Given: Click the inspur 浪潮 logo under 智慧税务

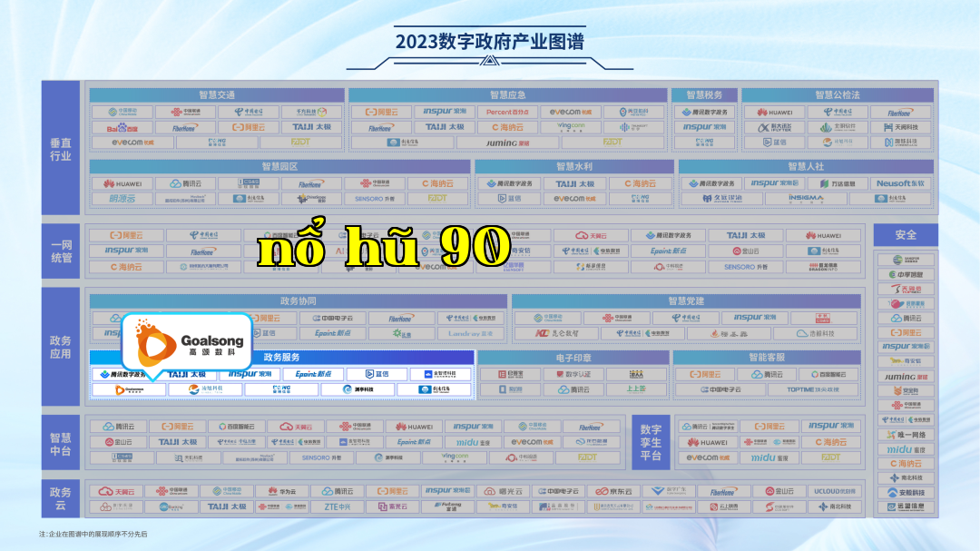Looking at the screenshot, I should [x=704, y=127].
